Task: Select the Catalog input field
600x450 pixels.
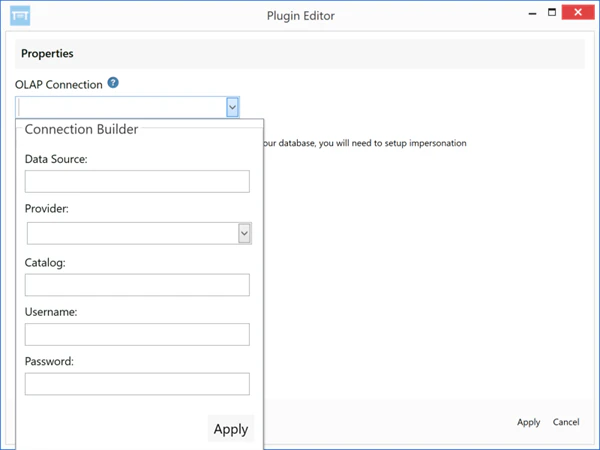Action: tap(137, 285)
